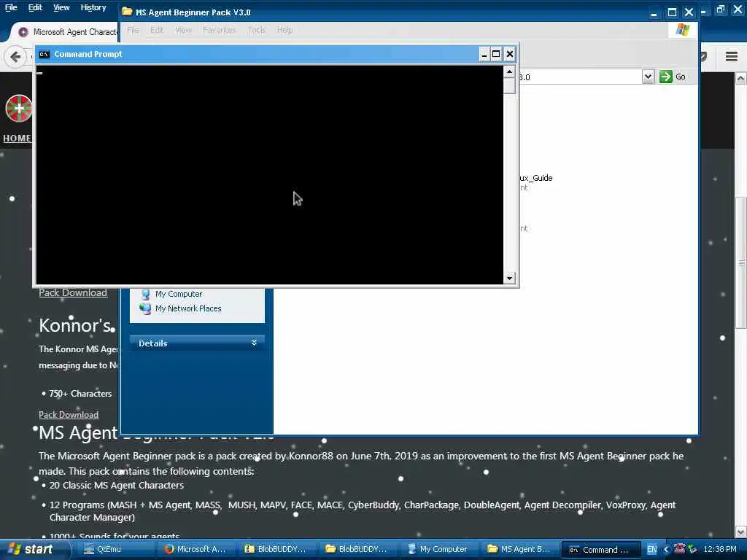Click the Details panel header
Viewport: 747px width, 560px height.
(x=197, y=343)
